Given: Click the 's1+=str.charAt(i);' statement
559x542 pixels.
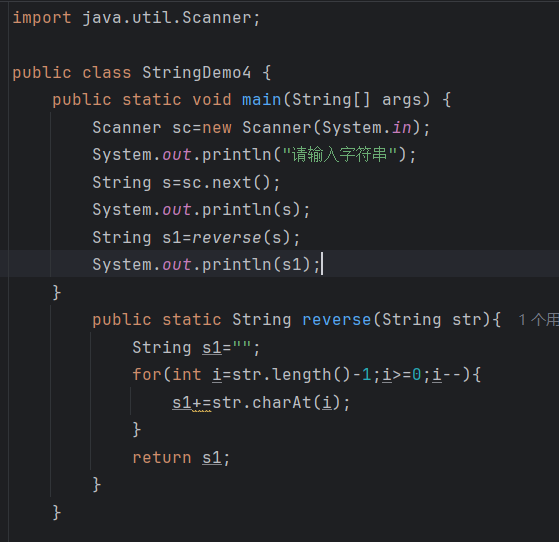Looking at the screenshot, I should click(261, 403).
